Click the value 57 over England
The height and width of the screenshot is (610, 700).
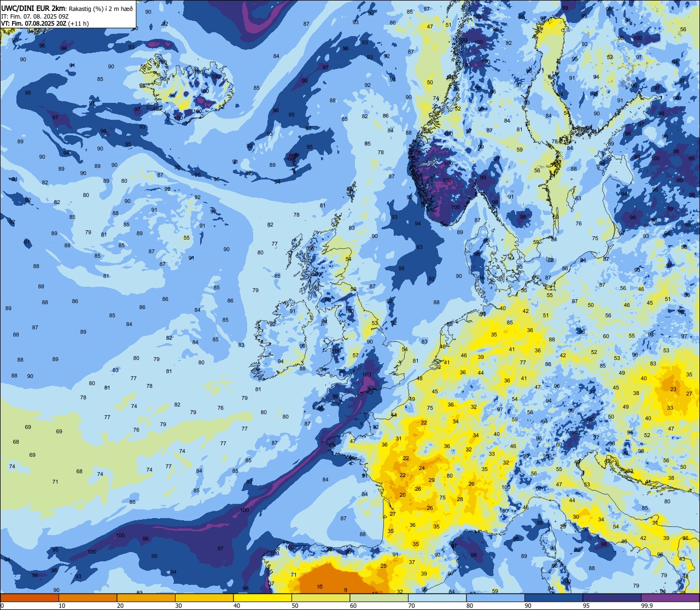[x=355, y=356]
